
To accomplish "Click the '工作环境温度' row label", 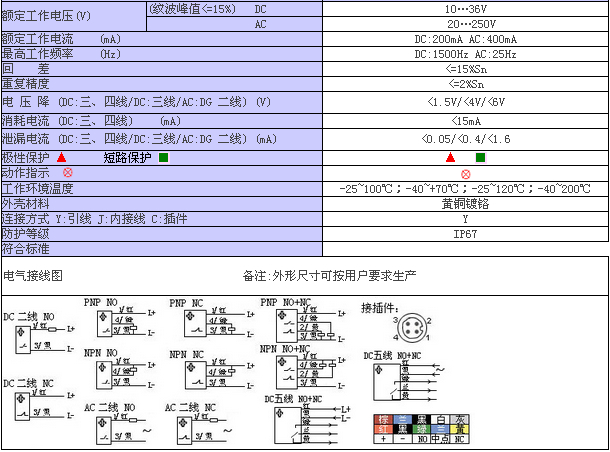I will tap(38, 189).
